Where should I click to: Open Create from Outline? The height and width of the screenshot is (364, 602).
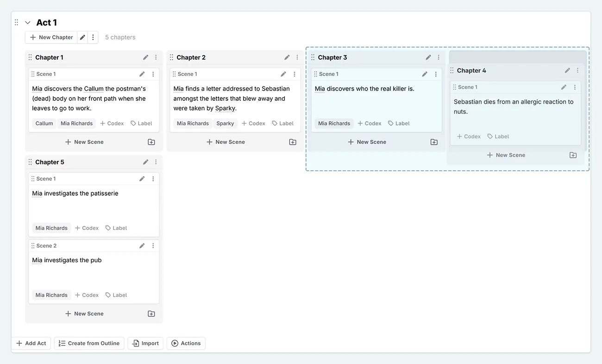[89, 343]
